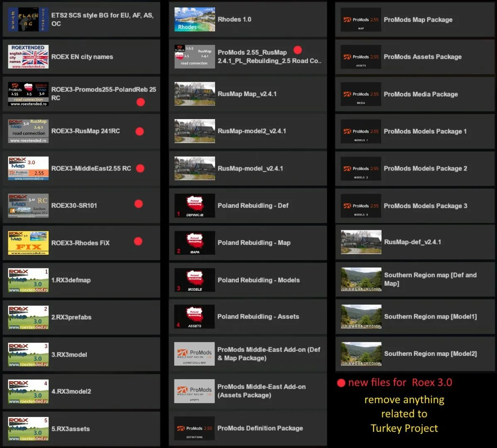This screenshot has height=448, width=497.
Task: Select Southern Region map Def and Map thumbnail
Action: point(361,280)
